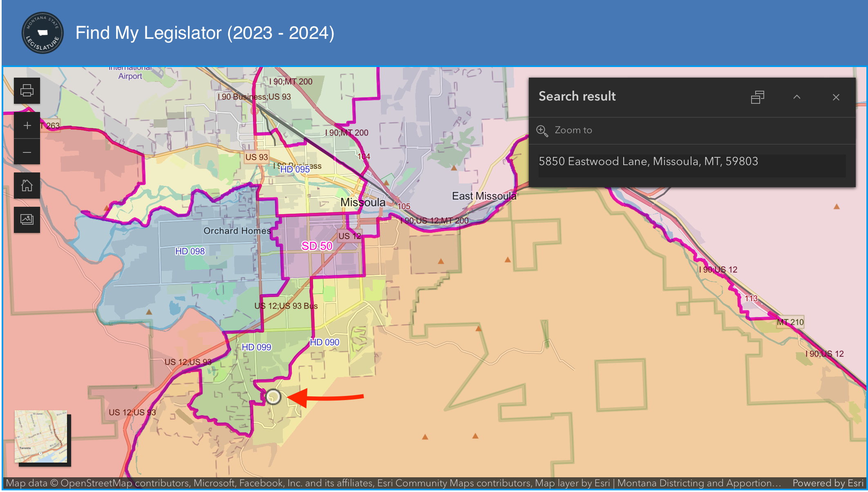Select the HD 098 district area
Screen dimensions: 868x492
coord(190,251)
